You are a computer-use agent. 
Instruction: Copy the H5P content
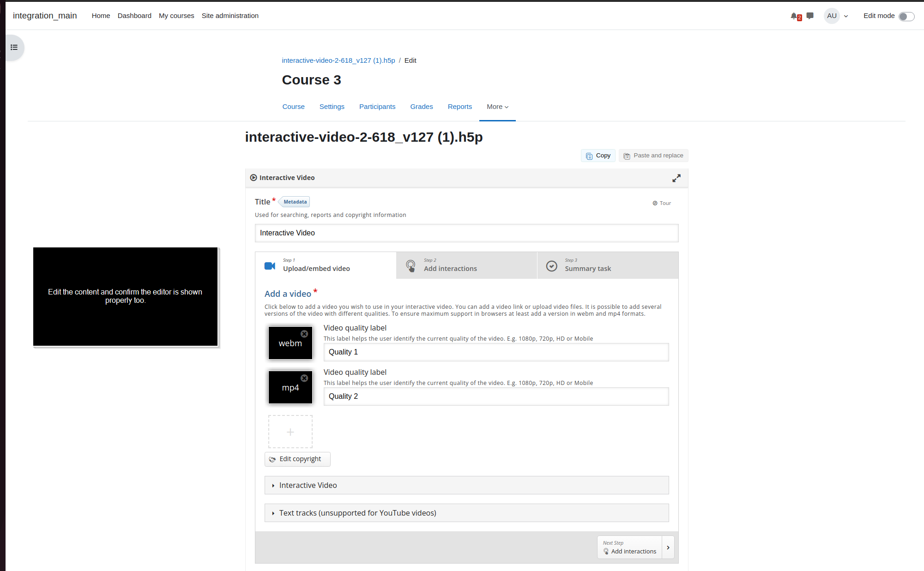click(x=598, y=156)
